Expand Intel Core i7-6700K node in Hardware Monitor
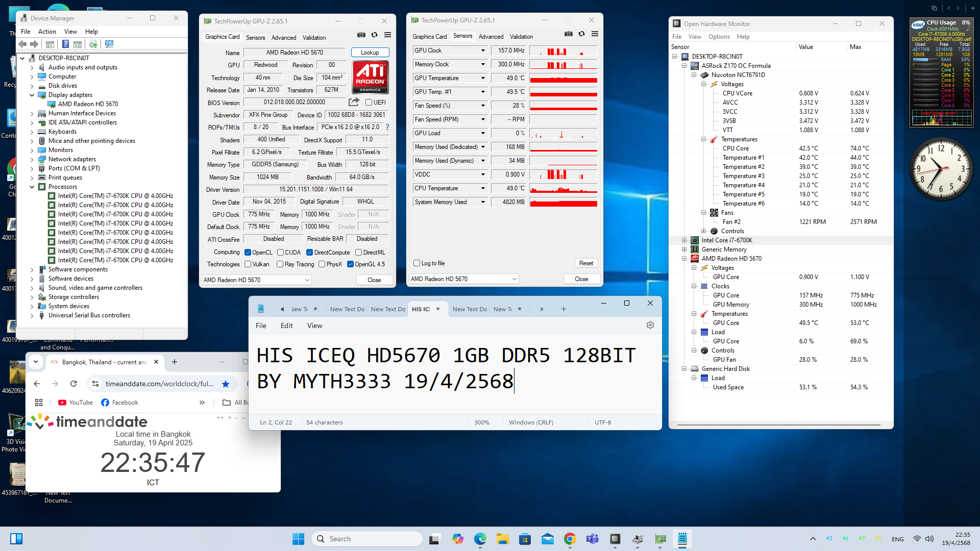 click(x=684, y=240)
